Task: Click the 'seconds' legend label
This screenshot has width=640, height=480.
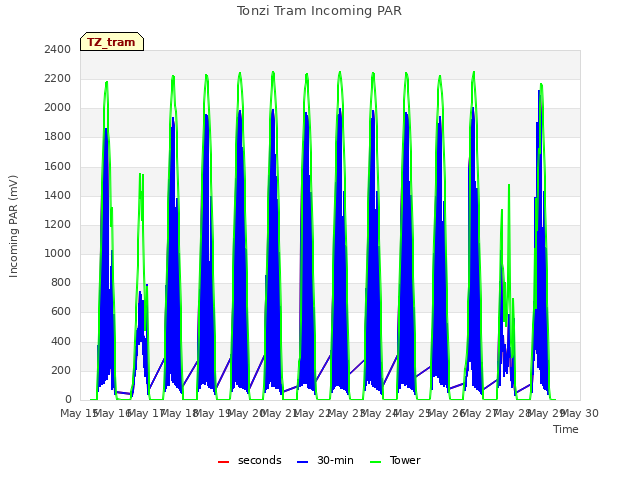Action: click(x=260, y=460)
